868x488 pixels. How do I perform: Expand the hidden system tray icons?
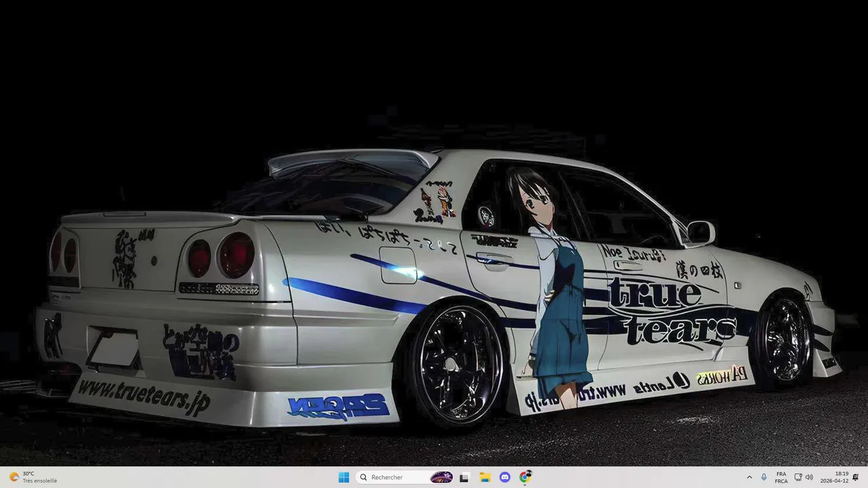(749, 477)
